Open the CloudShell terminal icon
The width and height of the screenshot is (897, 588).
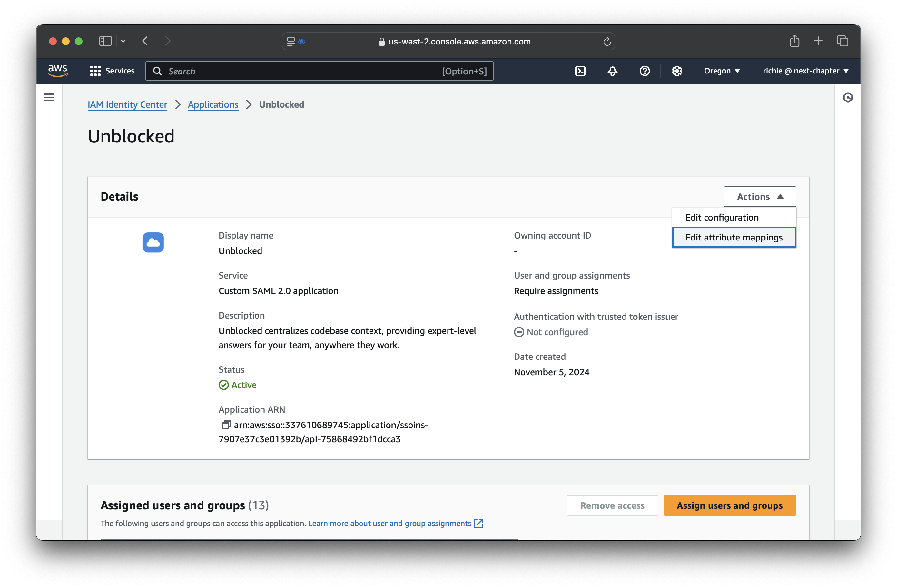coord(580,71)
